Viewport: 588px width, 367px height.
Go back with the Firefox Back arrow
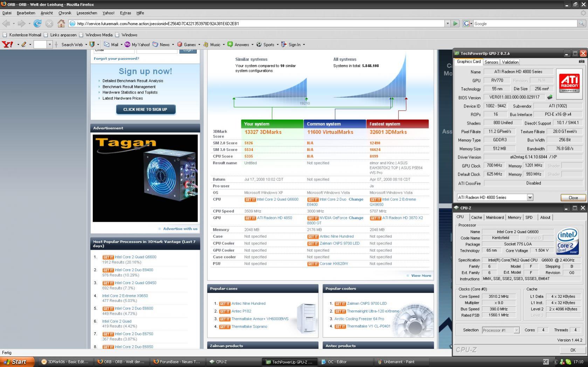click(6, 23)
